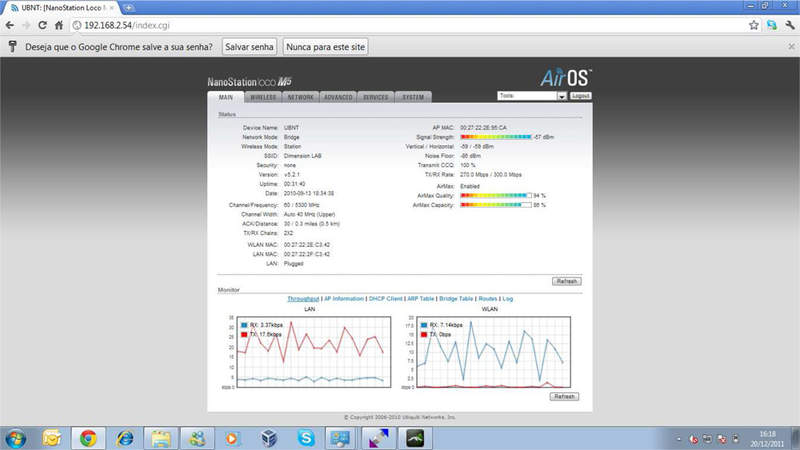Open the SERVICES tab
The image size is (800, 450).
pos(376,97)
